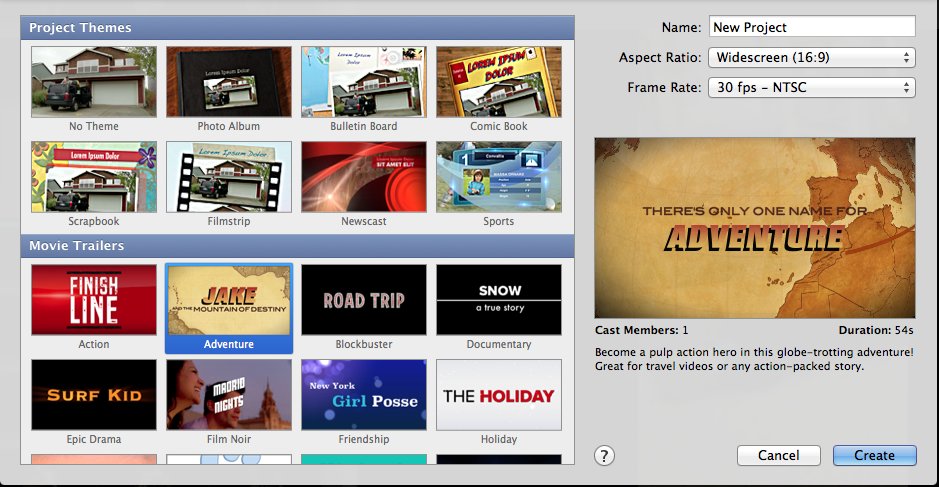Pick the Friendship Girl Posse trailer
Viewport: 939px width, 487px height.
tap(364, 395)
